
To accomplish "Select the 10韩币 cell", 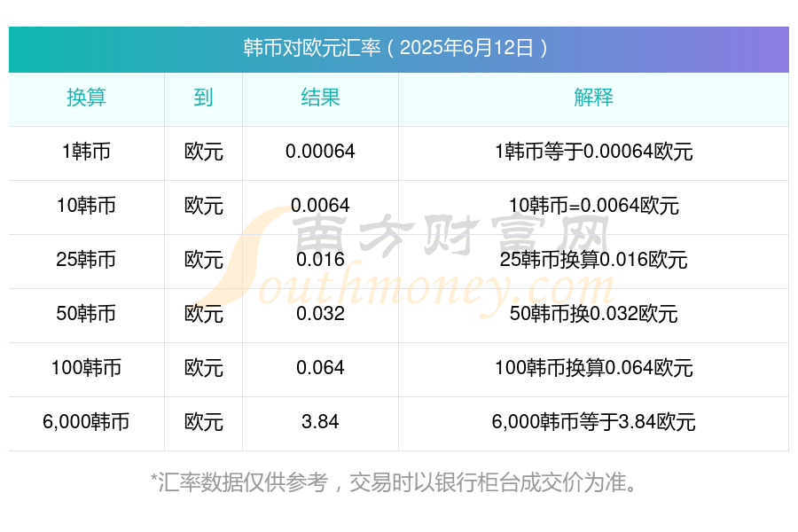I will coord(87,206).
